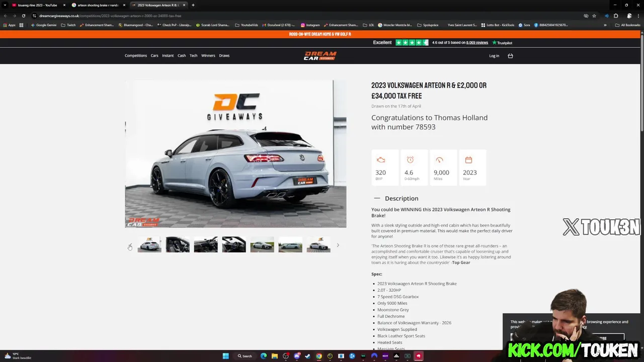This screenshot has width=644, height=362.
Task: Select the first side-profile car thumbnail
Action: [x=149, y=245]
